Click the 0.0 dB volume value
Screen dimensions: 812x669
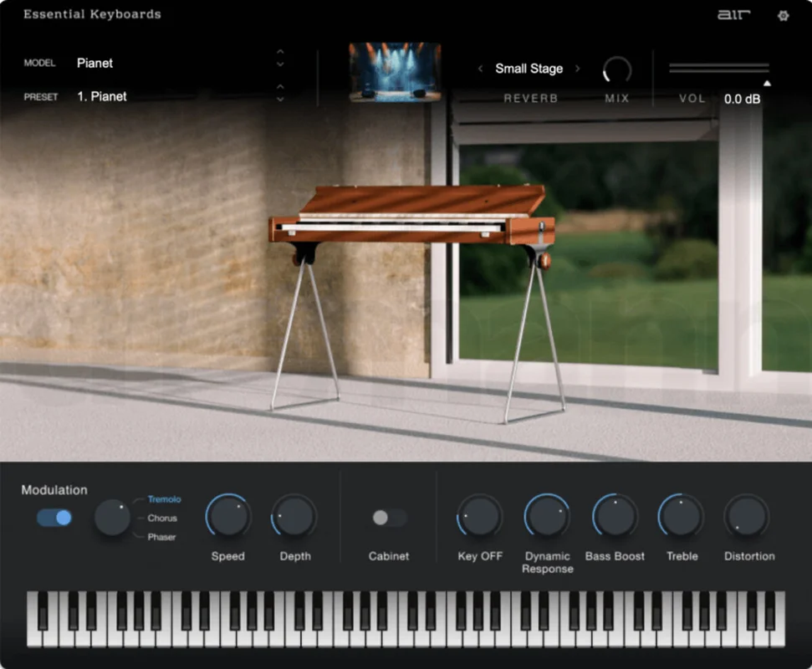[x=742, y=99]
